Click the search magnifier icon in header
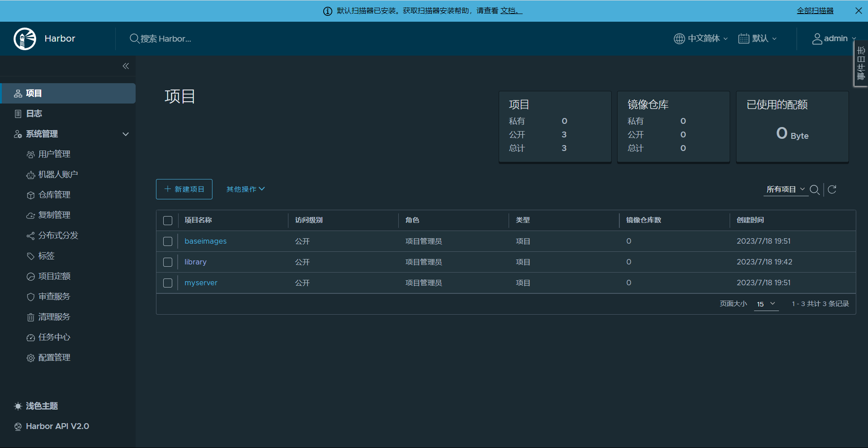The image size is (868, 448). (x=134, y=38)
